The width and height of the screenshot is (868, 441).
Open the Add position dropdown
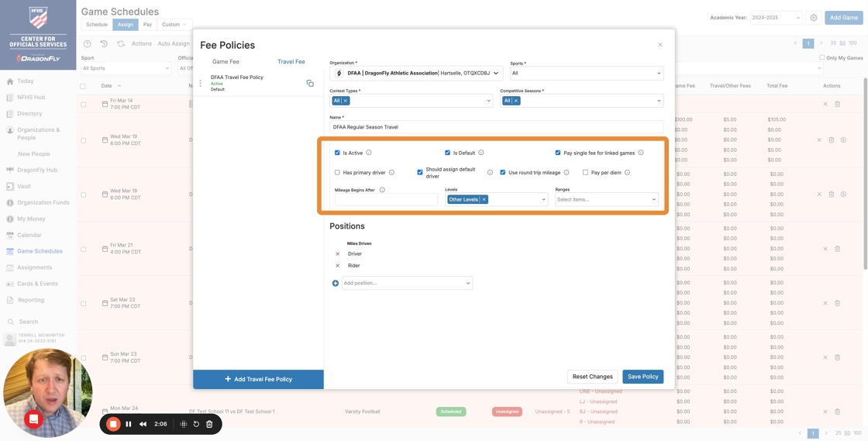(407, 284)
